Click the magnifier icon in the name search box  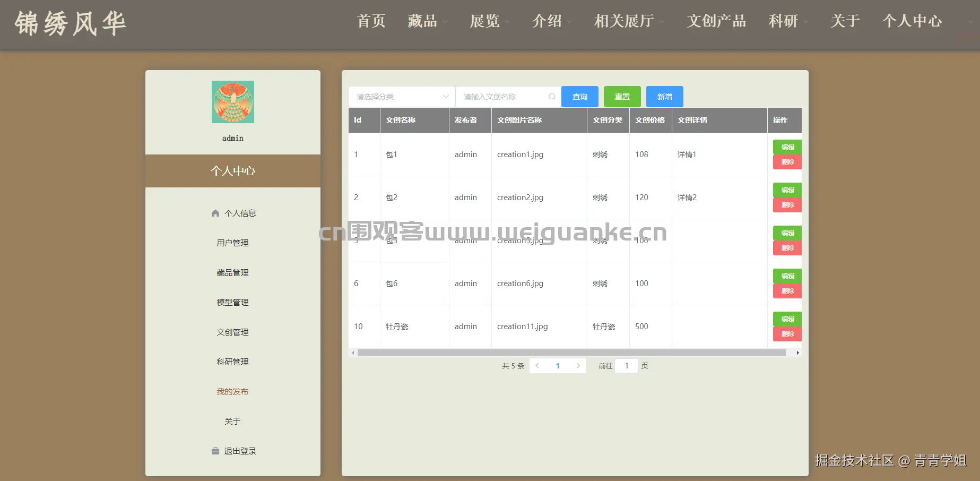(x=552, y=97)
